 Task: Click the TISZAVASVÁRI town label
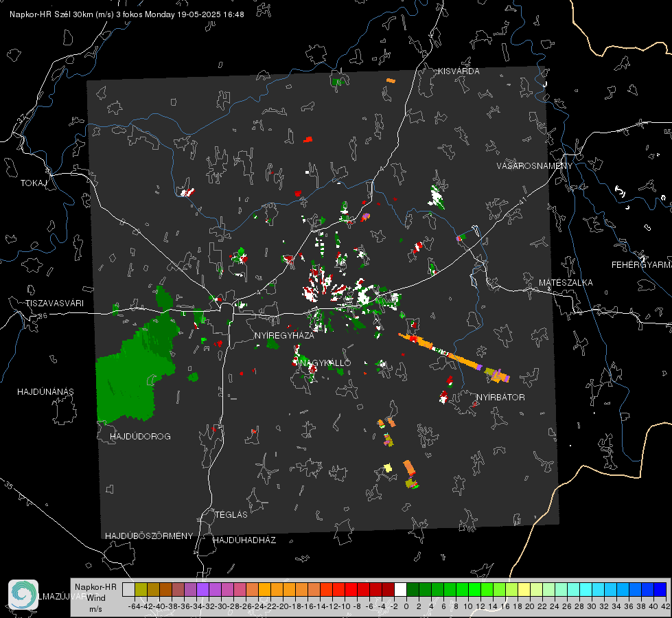click(x=54, y=304)
